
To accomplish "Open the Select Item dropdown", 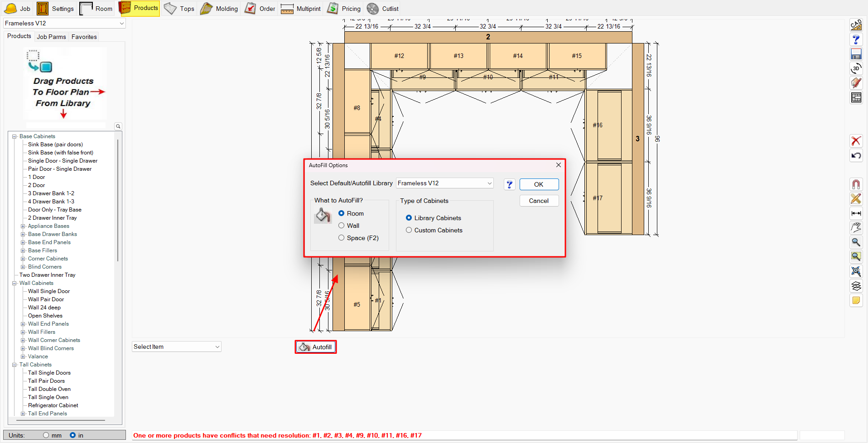I will click(176, 347).
